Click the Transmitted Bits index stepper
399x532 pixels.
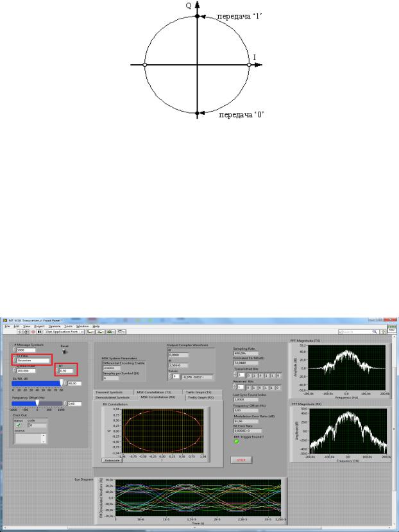click(x=235, y=375)
